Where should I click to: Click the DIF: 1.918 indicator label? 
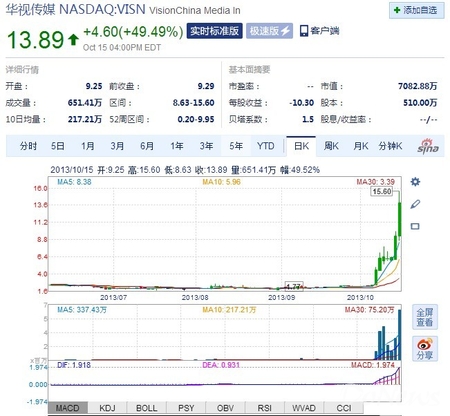point(74,365)
